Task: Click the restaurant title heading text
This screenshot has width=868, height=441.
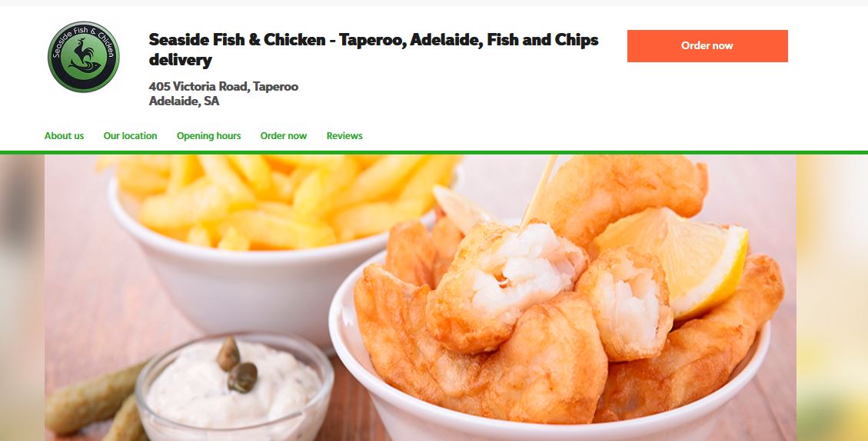Action: [374, 49]
